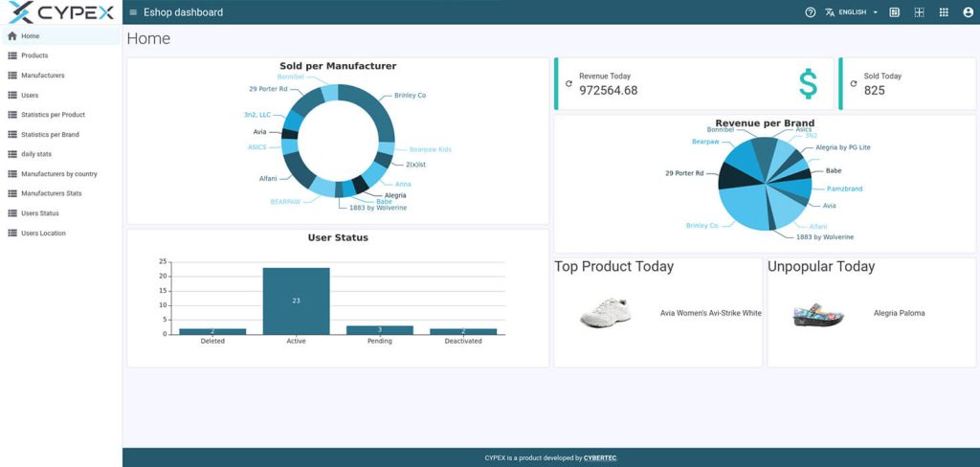
Task: Click the BEARPAW label in donut chart
Action: tap(285, 202)
